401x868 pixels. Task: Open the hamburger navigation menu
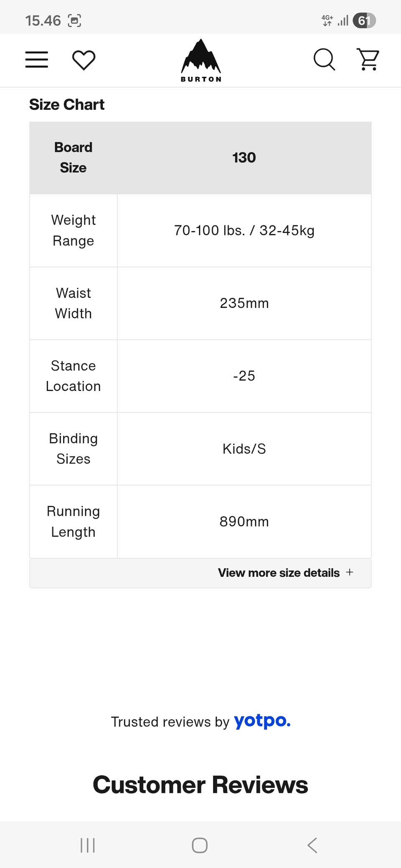pos(37,60)
